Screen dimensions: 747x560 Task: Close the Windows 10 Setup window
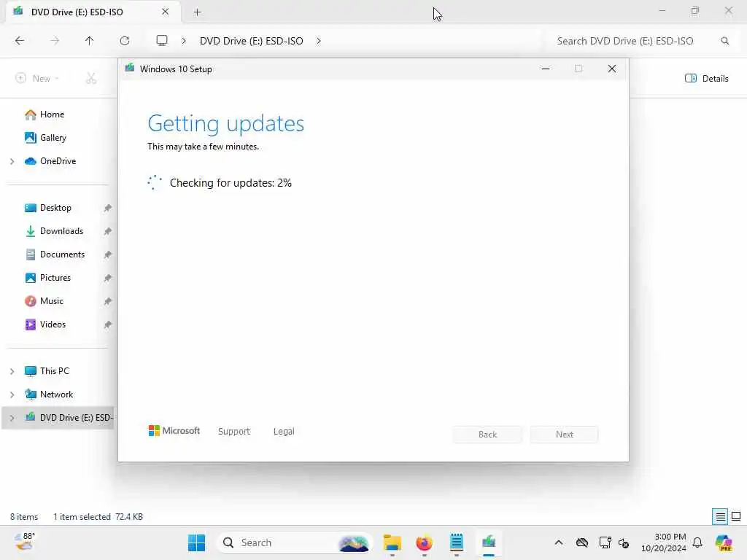612,69
